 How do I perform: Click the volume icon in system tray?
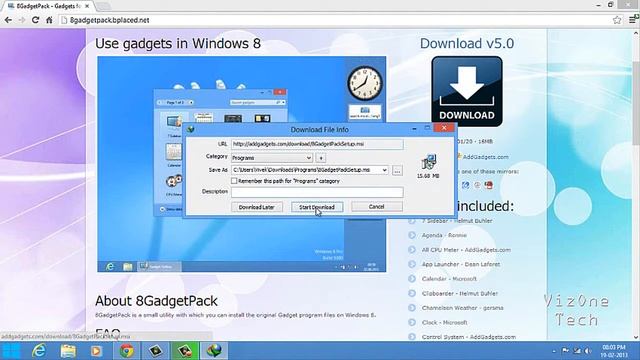[x=588, y=351]
